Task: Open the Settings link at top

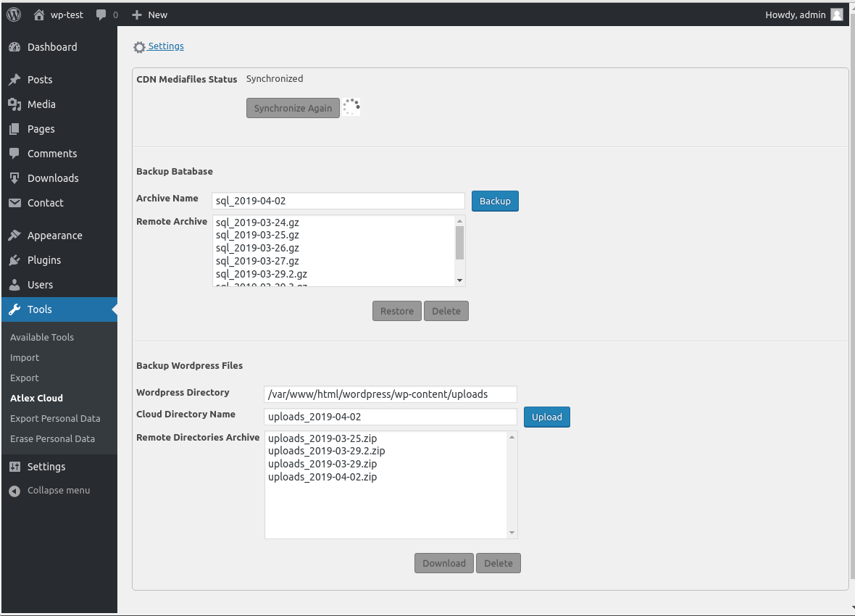Action: click(166, 46)
